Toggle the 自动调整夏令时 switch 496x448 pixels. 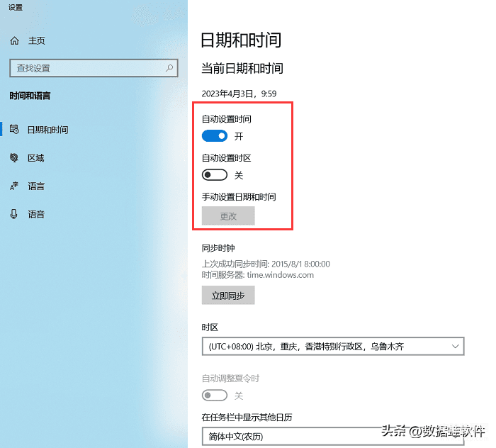(x=215, y=395)
